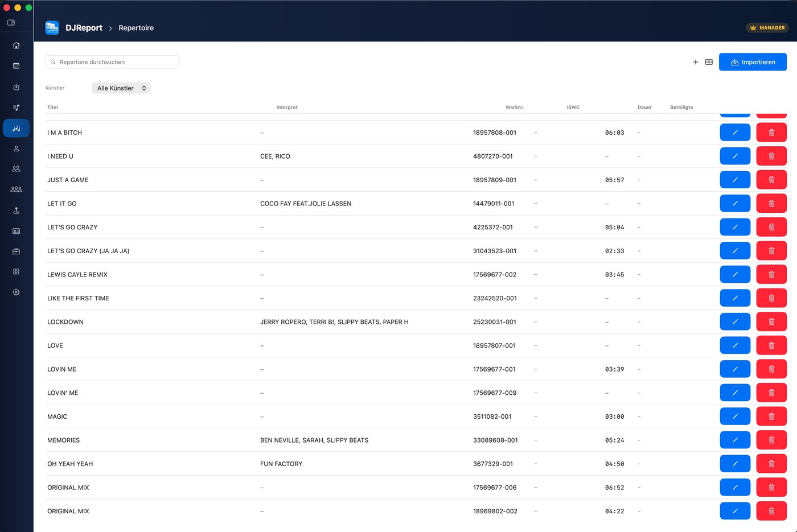Click the Repertoire durchsuchen search field
797x532 pixels.
pyautogui.click(x=113, y=62)
